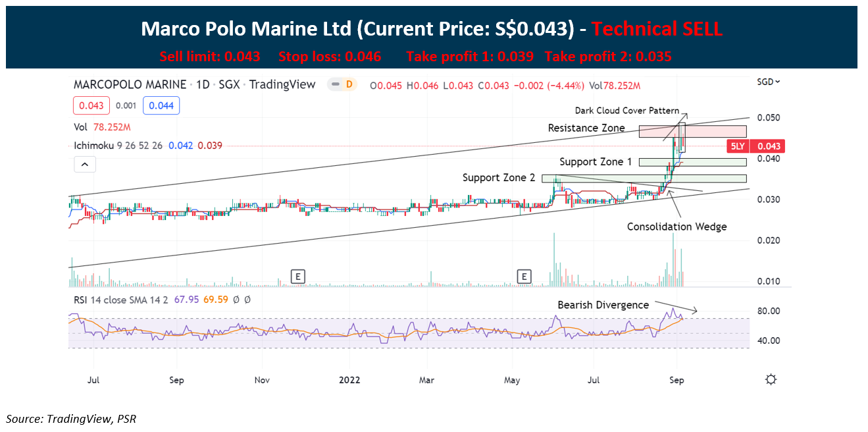Click the 80.00 RSI axis value
Image resolution: width=868 pixels, height=432 pixels.
[x=769, y=311]
